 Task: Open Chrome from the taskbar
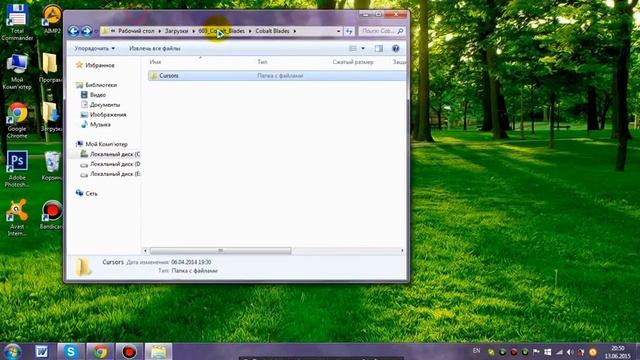(x=100, y=352)
